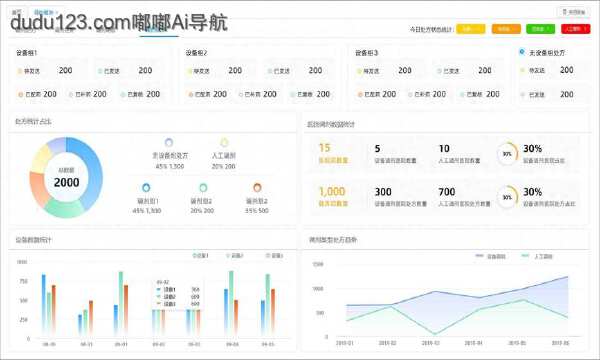Screen dimensions: 600x360
Task: Toggle 设备1 series in bar chart legend
Action: click(x=200, y=256)
